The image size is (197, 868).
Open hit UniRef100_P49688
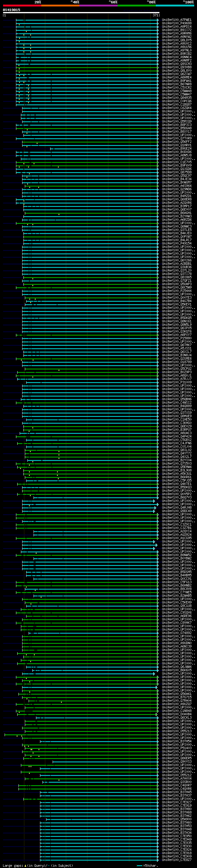176,23
